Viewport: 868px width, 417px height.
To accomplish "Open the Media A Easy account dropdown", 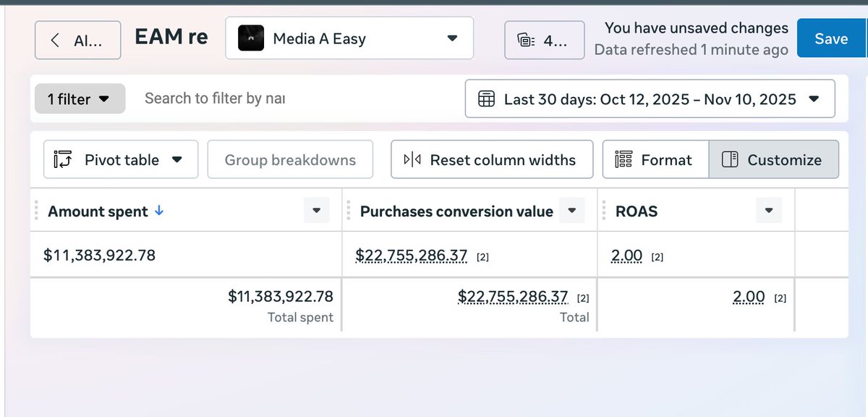I will click(x=452, y=38).
